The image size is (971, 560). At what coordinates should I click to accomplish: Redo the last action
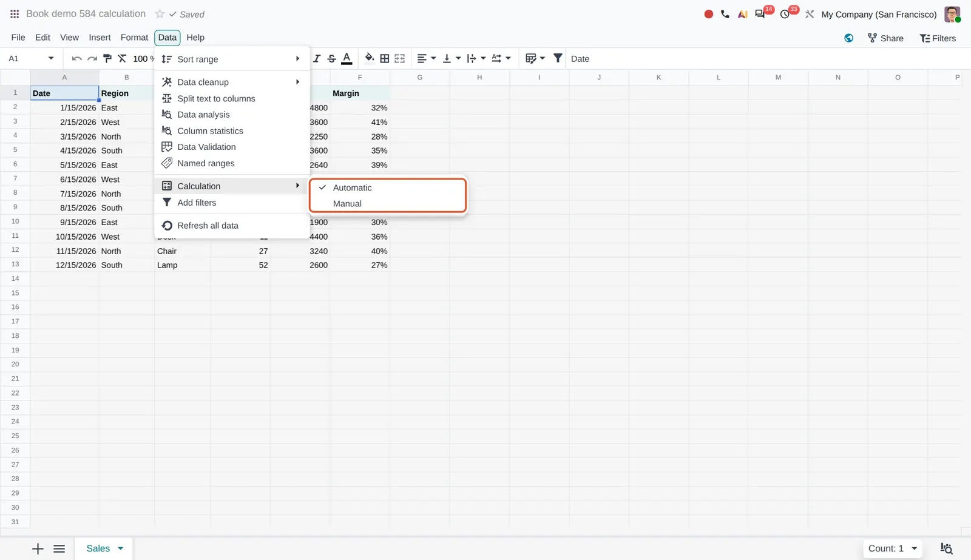click(x=92, y=58)
